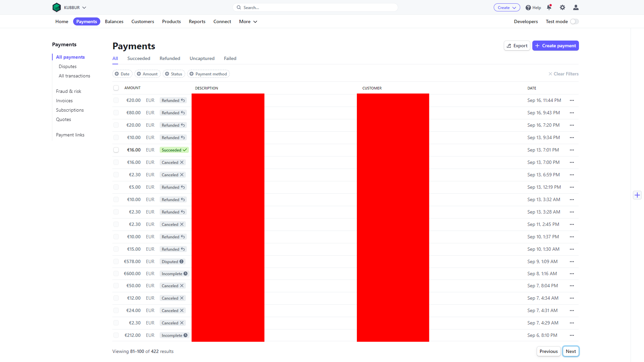Select the €16.00 Succeeded payment checkbox

pos(116,150)
